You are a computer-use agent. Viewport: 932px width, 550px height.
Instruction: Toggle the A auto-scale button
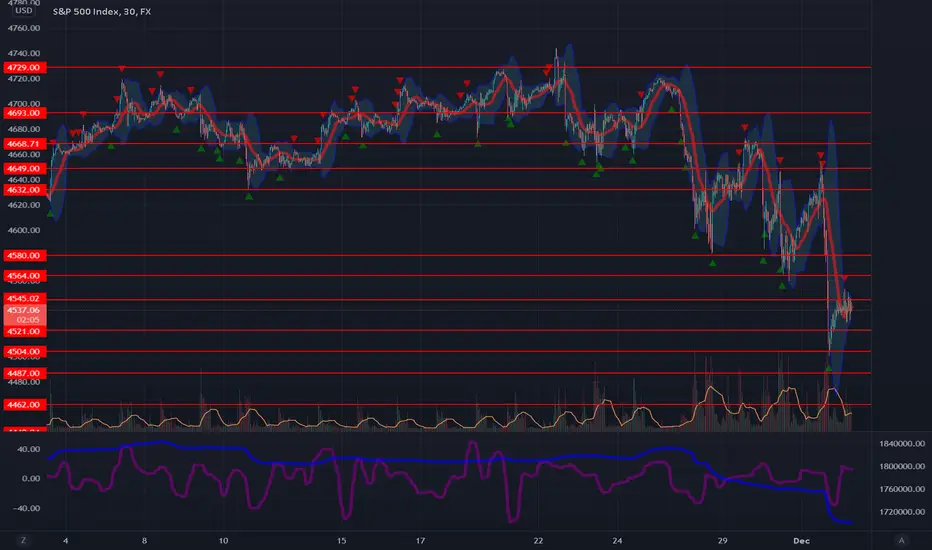901,540
